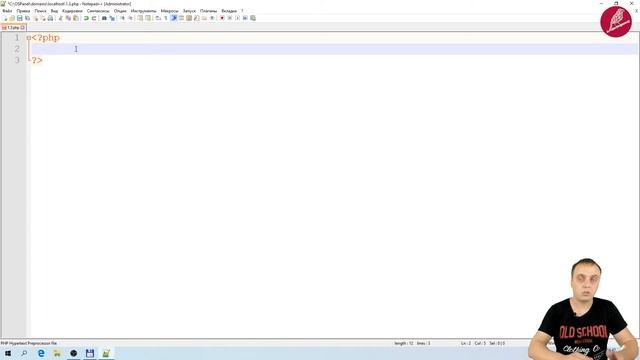Viewport: 640px width, 360px height.
Task: Toggle file monitoring eye icon
Action: point(212,18)
